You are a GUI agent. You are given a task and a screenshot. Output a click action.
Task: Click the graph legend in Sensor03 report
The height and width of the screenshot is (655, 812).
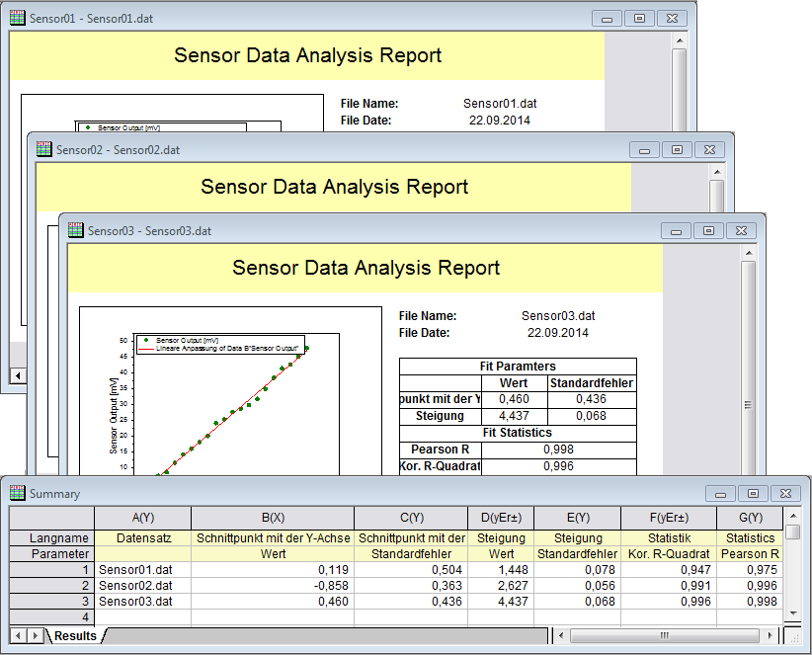point(219,345)
